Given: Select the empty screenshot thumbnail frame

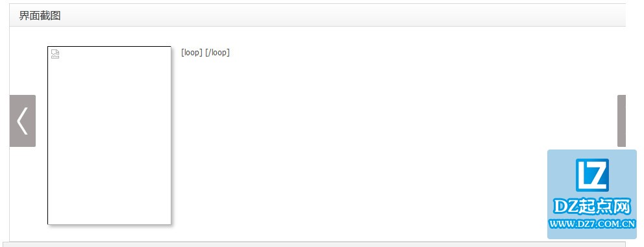Looking at the screenshot, I should click(x=109, y=135).
